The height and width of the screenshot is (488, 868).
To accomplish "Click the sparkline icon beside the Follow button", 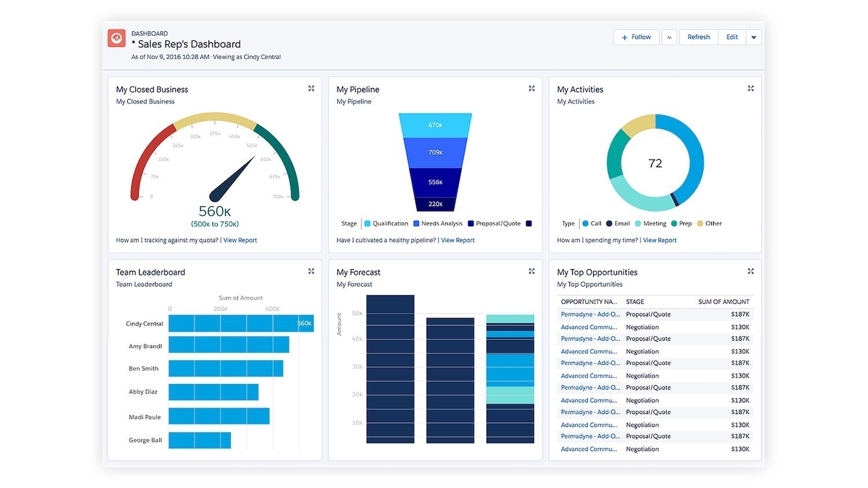I will pos(669,36).
